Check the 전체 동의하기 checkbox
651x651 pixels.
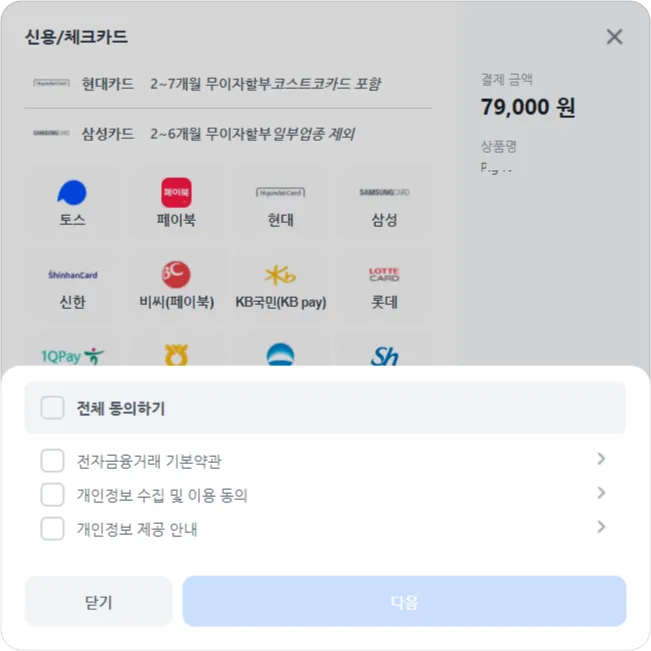click(53, 408)
